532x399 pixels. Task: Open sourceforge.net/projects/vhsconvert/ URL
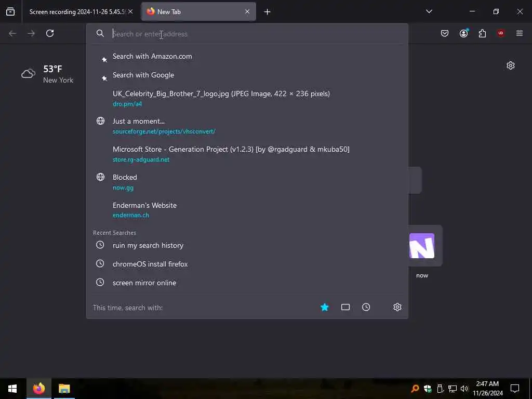point(164,131)
